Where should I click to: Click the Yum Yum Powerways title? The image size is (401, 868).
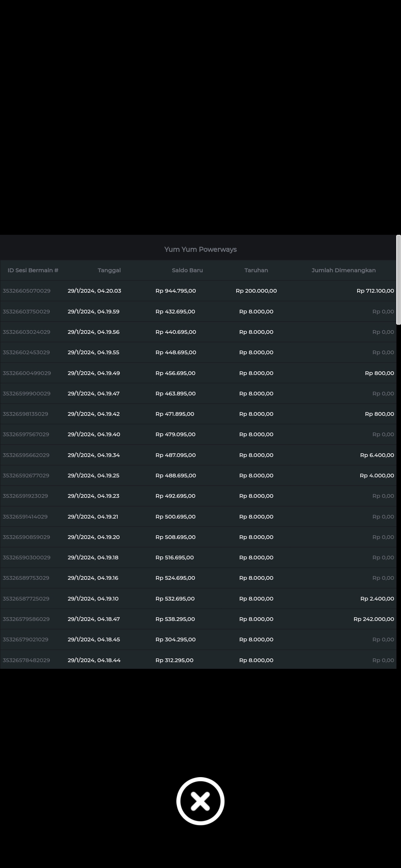click(x=200, y=249)
